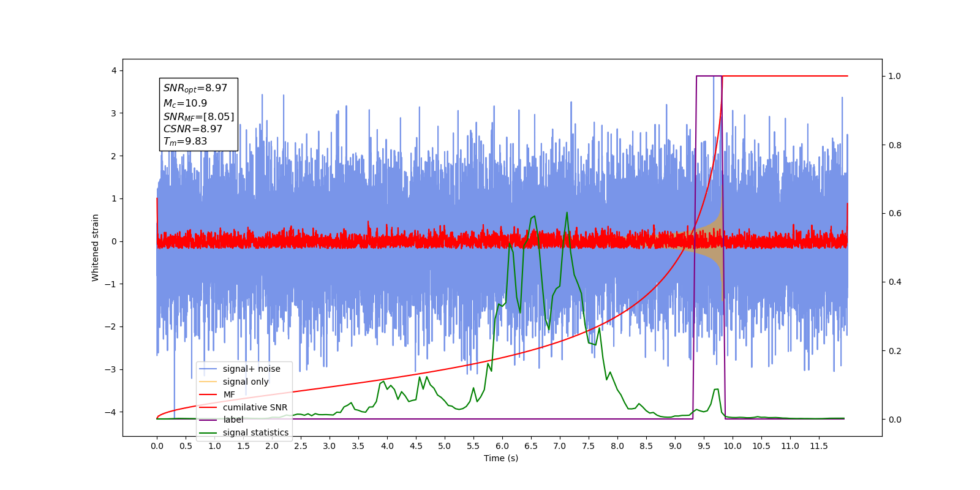
Task: Click x-axis tick label 2.0
Action: 272,446
